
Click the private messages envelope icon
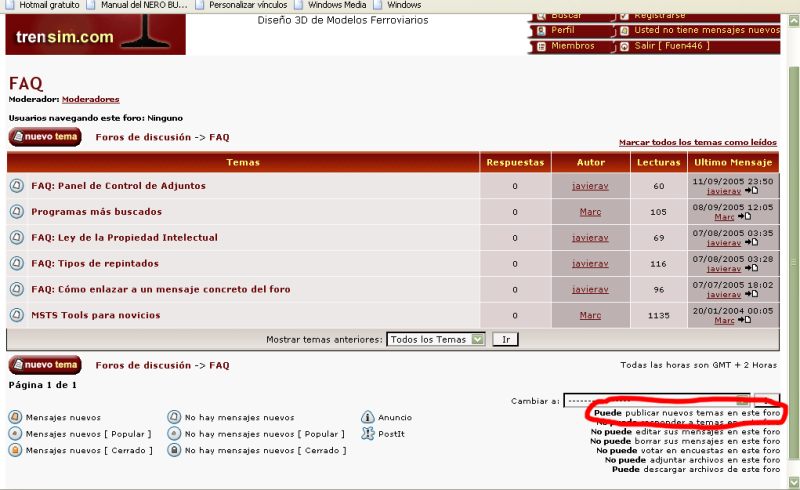(x=625, y=31)
